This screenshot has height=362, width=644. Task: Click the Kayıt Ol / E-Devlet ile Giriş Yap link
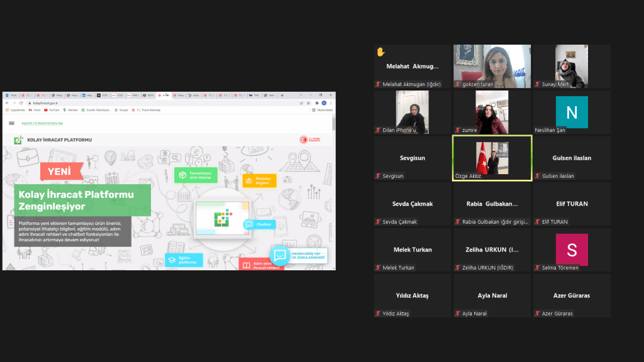tap(43, 123)
